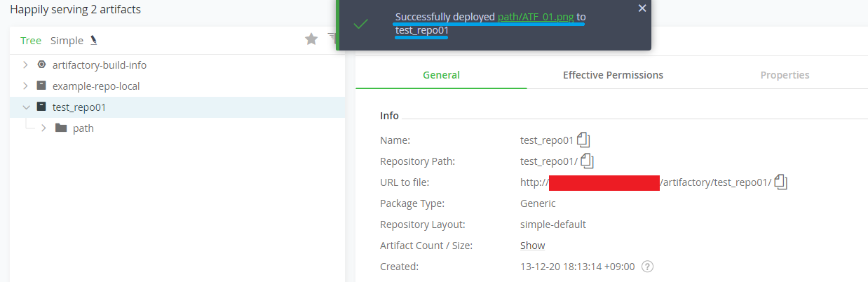Switch to the General tab
The width and height of the screenshot is (868, 282).
point(441,75)
